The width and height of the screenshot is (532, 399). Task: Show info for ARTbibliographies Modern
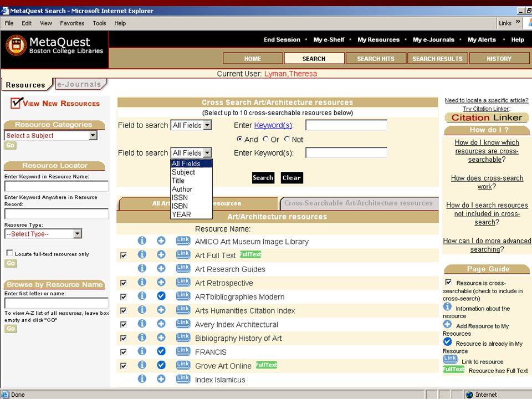(x=142, y=296)
